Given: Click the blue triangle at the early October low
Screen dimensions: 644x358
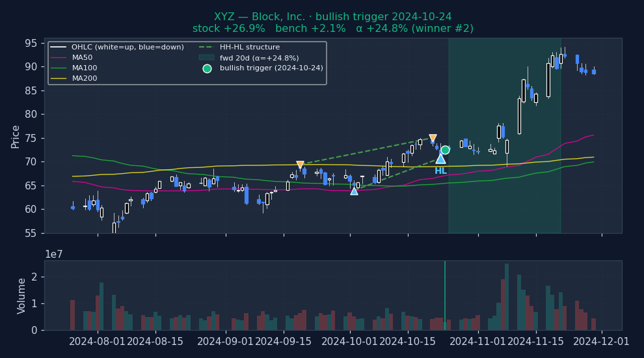Looking at the screenshot, I should [354, 191].
